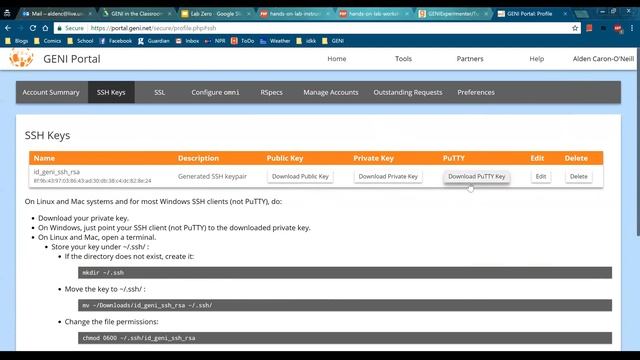Bookmark this page with the star icon
The image size is (640, 360).
click(575, 28)
